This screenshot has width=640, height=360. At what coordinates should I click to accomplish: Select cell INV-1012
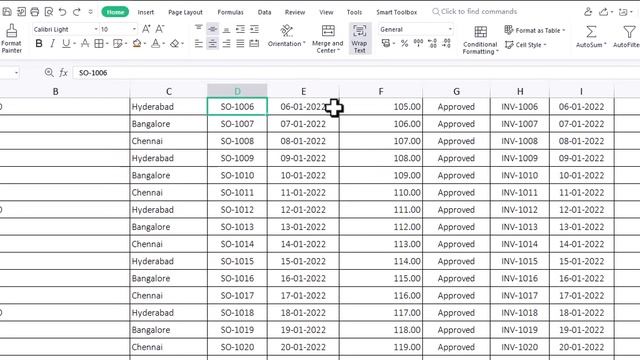click(x=520, y=210)
